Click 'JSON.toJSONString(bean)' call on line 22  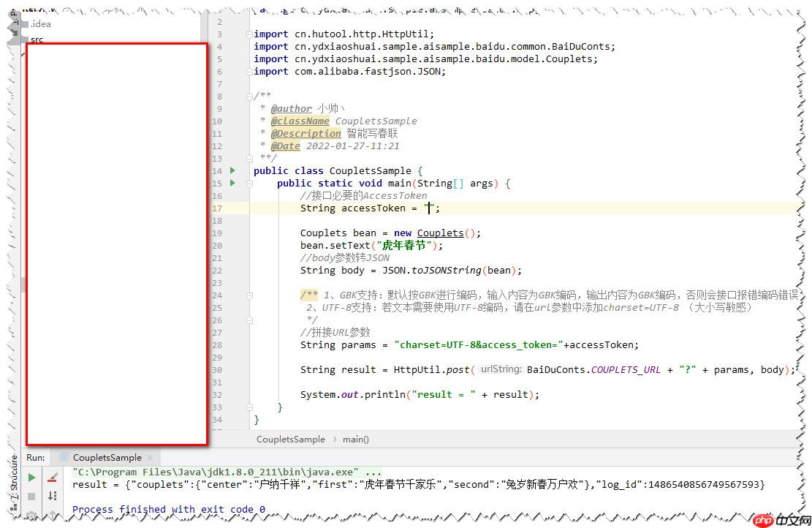coord(449,271)
